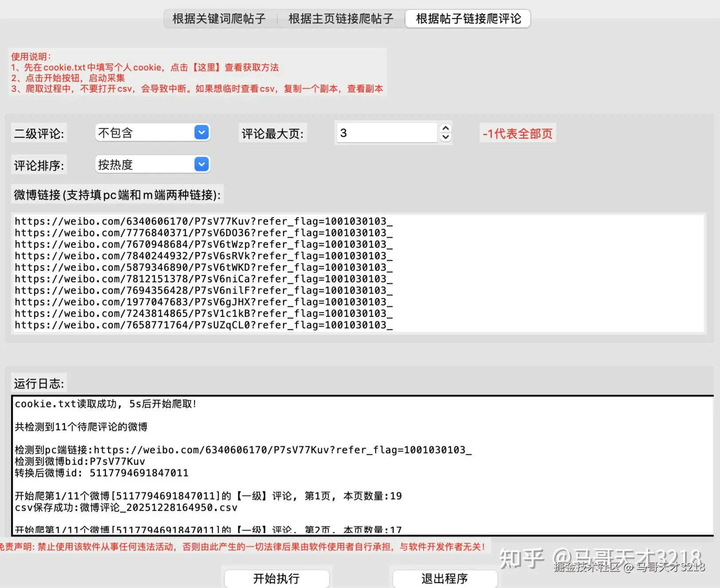Click instruction line 3 about not opening the csv
Image resolution: width=720 pixels, height=588 pixels.
point(197,89)
